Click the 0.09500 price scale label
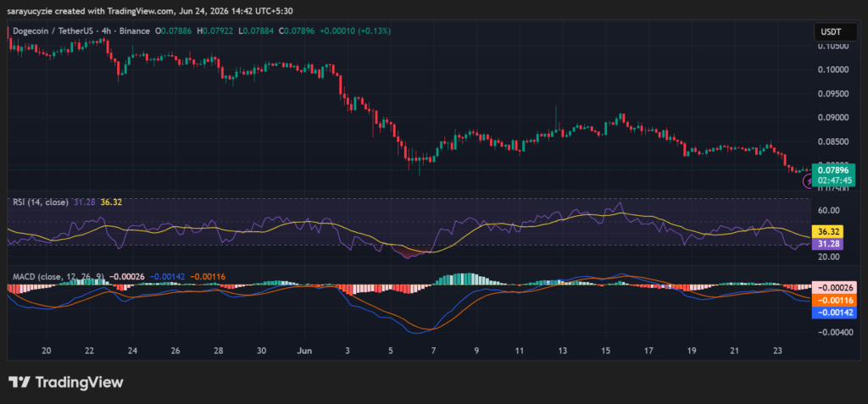Image resolution: width=868 pixels, height=404 pixels. click(x=833, y=93)
